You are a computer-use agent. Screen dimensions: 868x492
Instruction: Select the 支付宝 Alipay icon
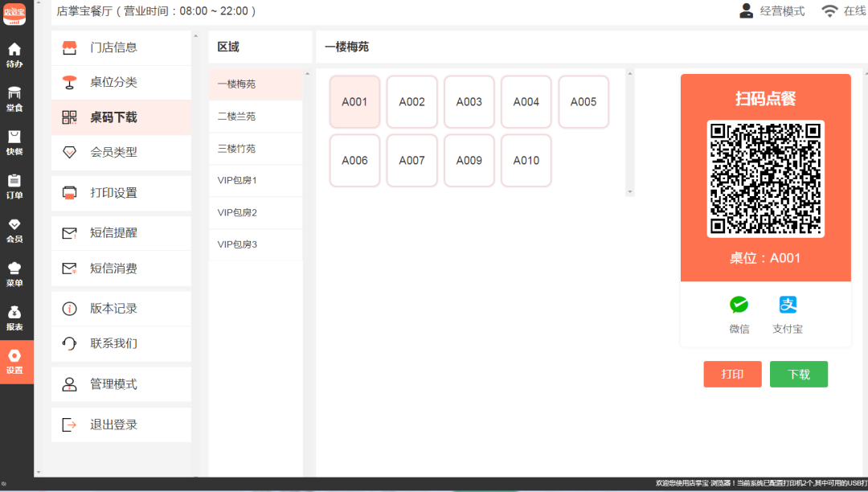coord(788,305)
